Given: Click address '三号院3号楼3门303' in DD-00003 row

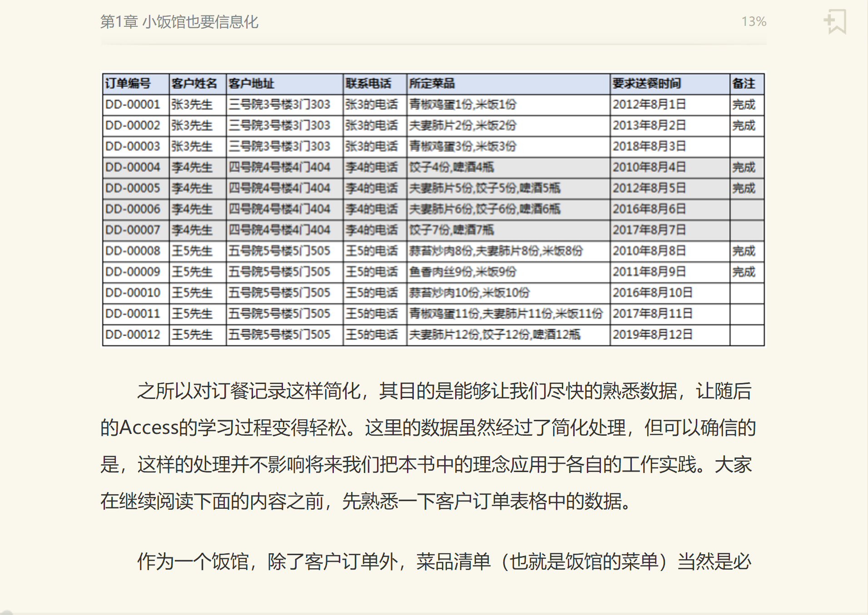Looking at the screenshot, I should [x=279, y=146].
